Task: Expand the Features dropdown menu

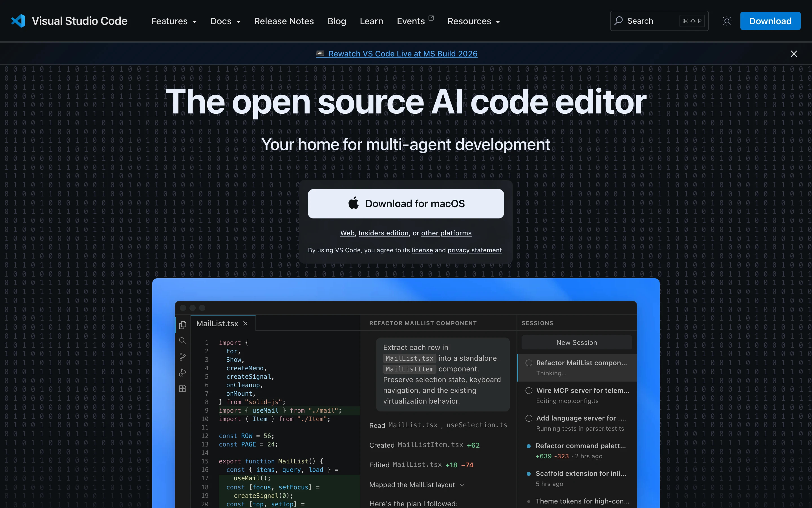Action: coord(174,21)
